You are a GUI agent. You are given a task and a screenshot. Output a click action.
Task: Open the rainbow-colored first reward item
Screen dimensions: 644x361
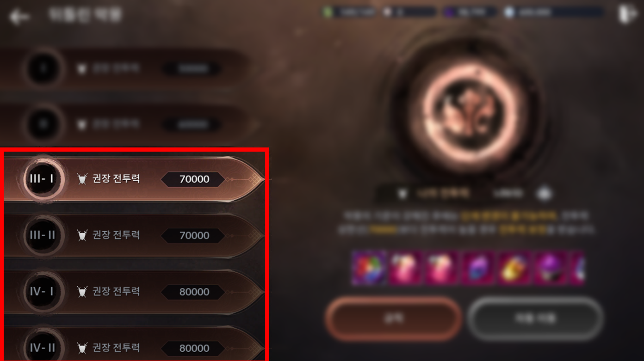(369, 268)
